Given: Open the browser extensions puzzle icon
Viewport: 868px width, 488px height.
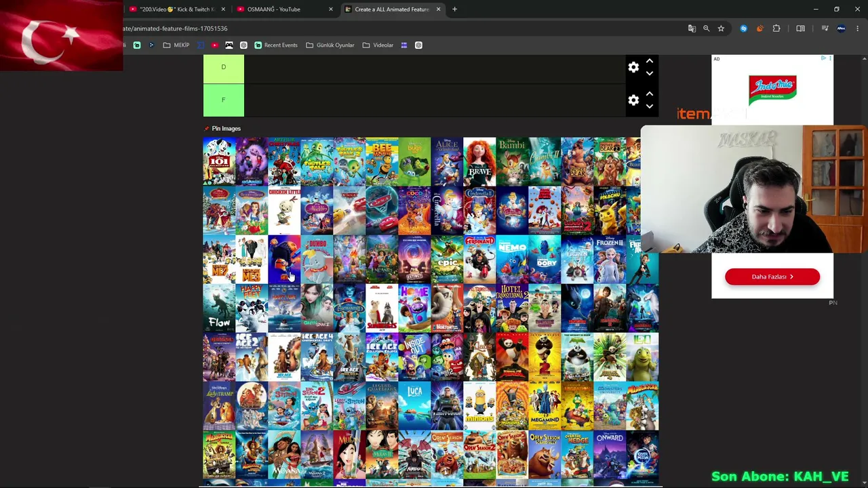Looking at the screenshot, I should [776, 28].
